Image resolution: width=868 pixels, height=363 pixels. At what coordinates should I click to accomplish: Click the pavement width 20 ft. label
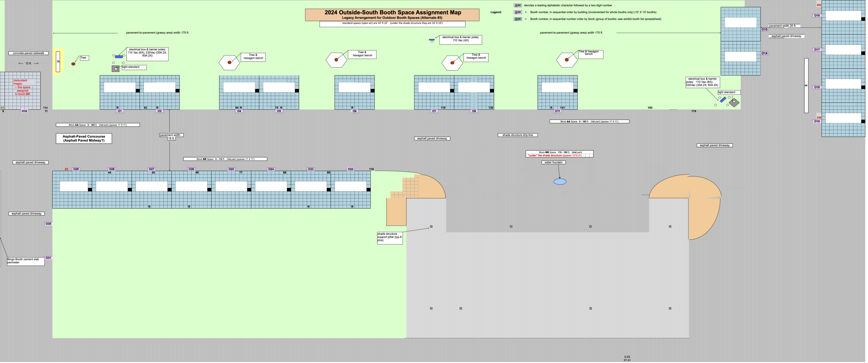pyautogui.click(x=784, y=26)
